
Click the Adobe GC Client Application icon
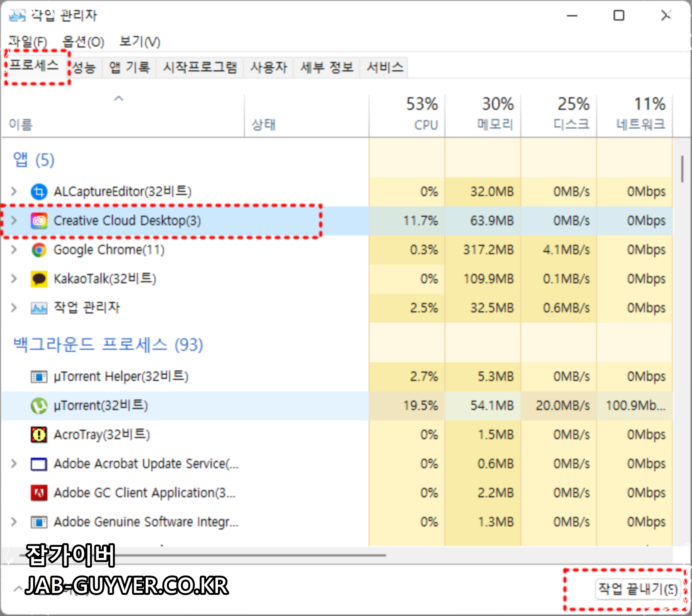(39, 493)
